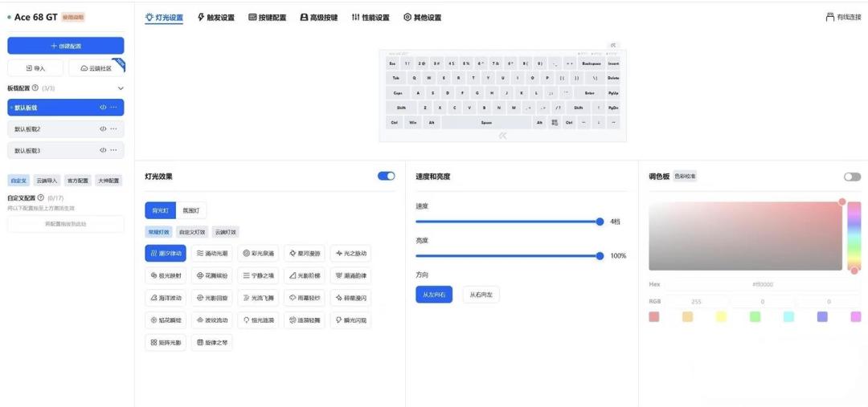Choose the 极光映射 effect
This screenshot has width=868, height=407.
tap(166, 275)
